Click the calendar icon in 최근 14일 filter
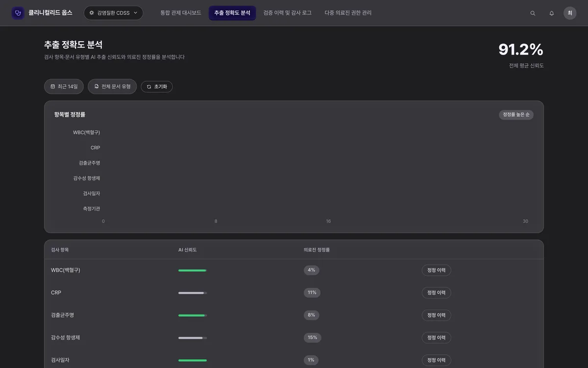 53,86
